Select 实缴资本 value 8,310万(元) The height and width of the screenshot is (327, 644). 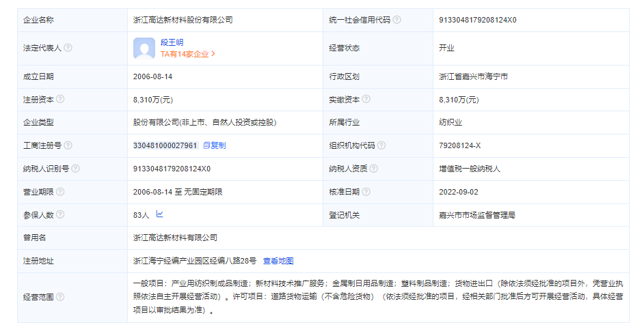459,100
